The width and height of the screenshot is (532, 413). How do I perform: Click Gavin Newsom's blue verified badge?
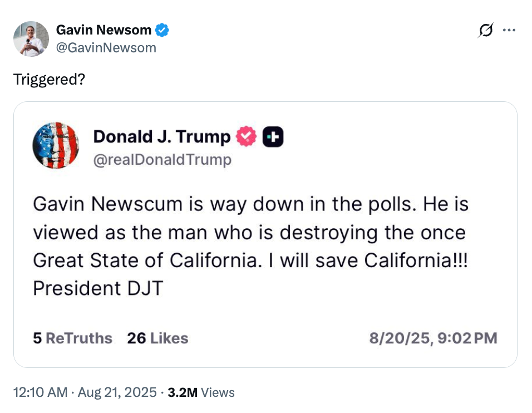(162, 31)
